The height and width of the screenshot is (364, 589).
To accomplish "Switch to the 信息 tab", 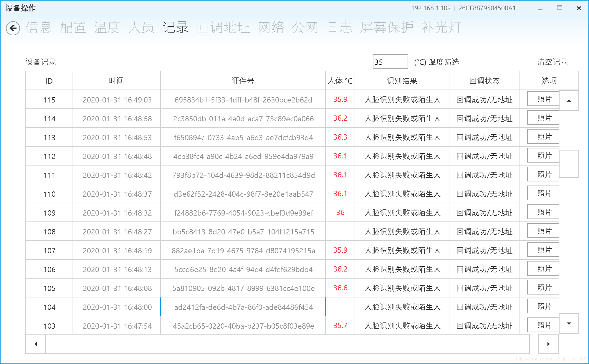I will tap(39, 28).
